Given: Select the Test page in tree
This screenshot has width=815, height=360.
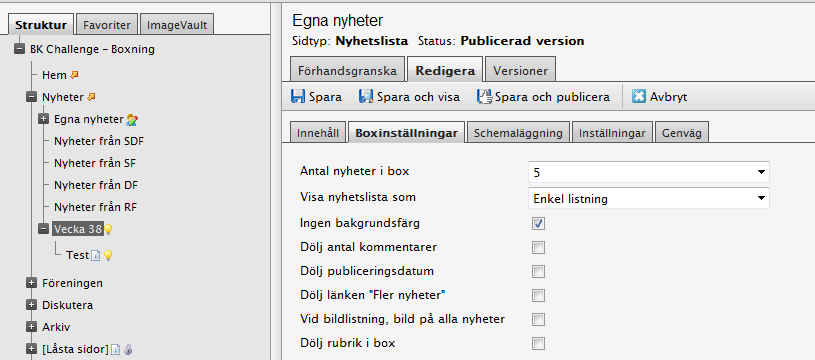Looking at the screenshot, I should point(77,255).
